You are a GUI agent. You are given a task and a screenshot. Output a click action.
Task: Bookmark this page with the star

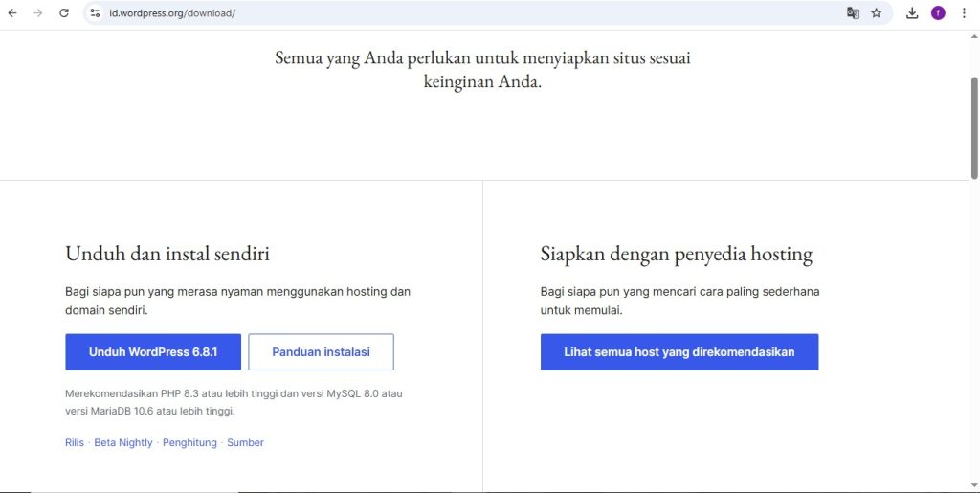(x=876, y=13)
